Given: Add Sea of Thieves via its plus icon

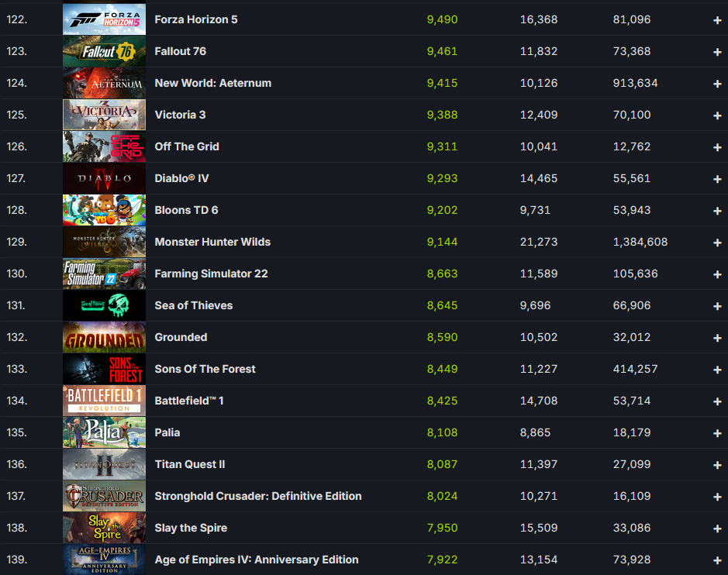Looking at the screenshot, I should tap(717, 306).
